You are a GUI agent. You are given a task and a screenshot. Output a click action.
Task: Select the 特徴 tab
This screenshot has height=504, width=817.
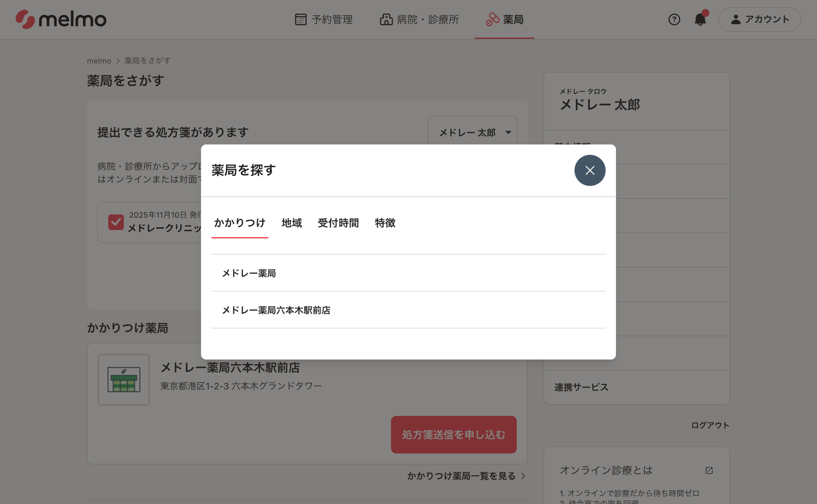point(385,223)
